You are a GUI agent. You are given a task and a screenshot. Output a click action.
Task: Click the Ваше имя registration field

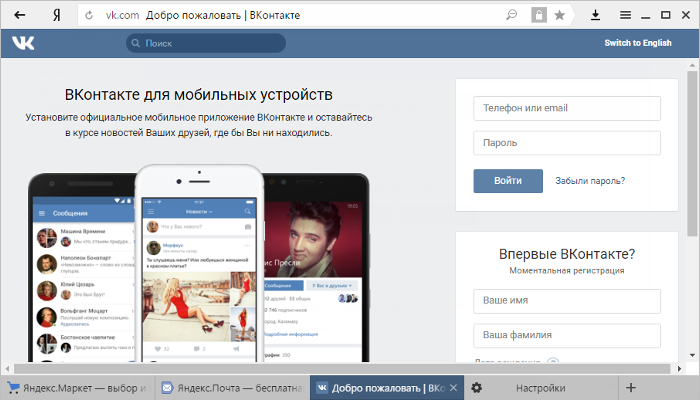[567, 301]
